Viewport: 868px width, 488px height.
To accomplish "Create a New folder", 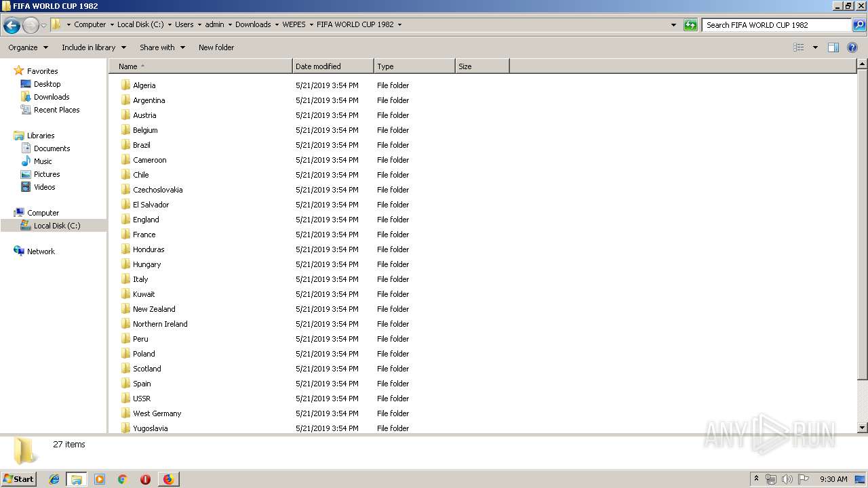I will (216, 47).
